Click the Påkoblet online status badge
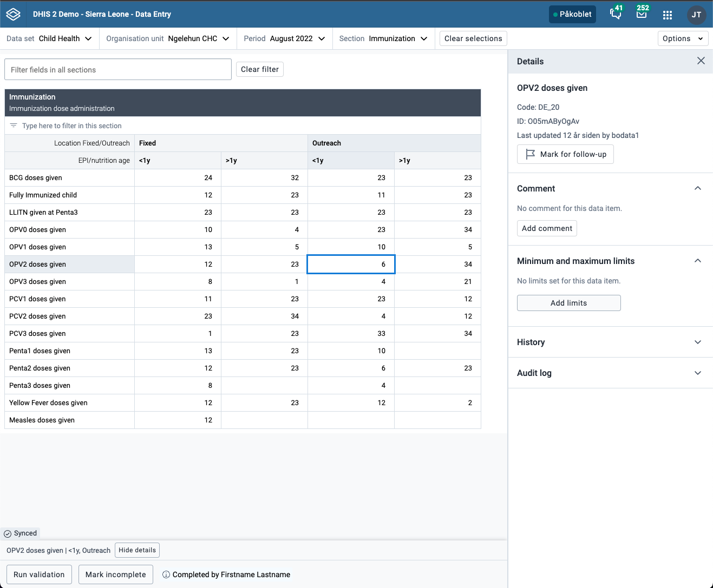713x588 pixels. pyautogui.click(x=572, y=15)
